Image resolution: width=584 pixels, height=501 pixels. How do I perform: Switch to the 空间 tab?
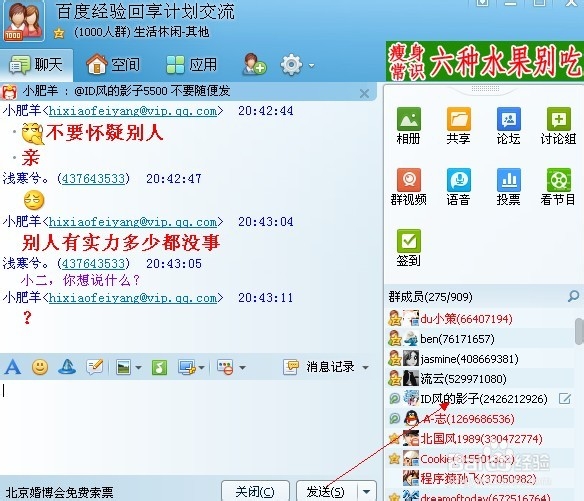113,65
